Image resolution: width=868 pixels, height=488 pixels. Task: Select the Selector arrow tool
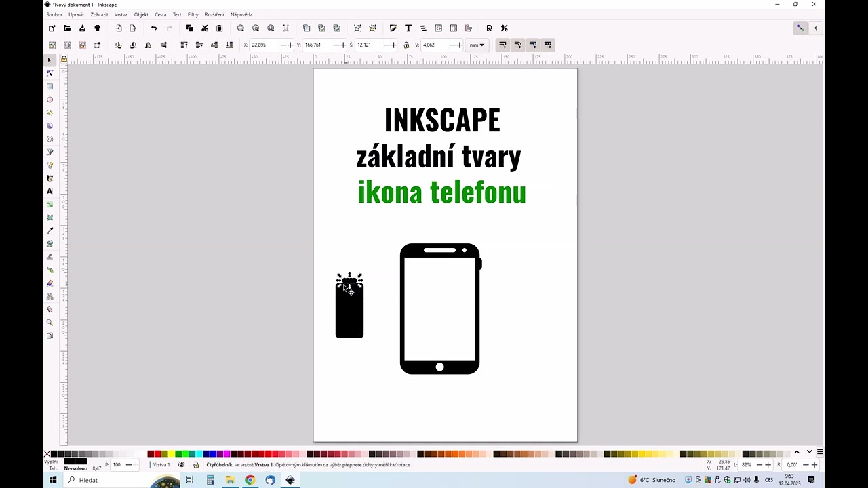click(50, 60)
